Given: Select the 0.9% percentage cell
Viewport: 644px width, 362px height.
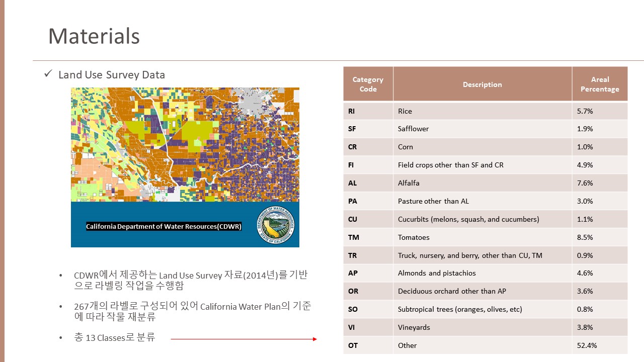Looking at the screenshot, I should [600, 255].
